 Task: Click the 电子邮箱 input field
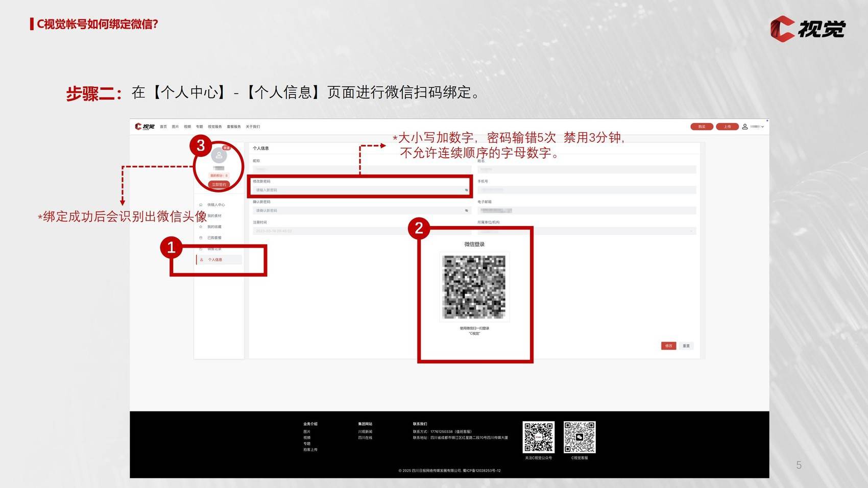586,210
